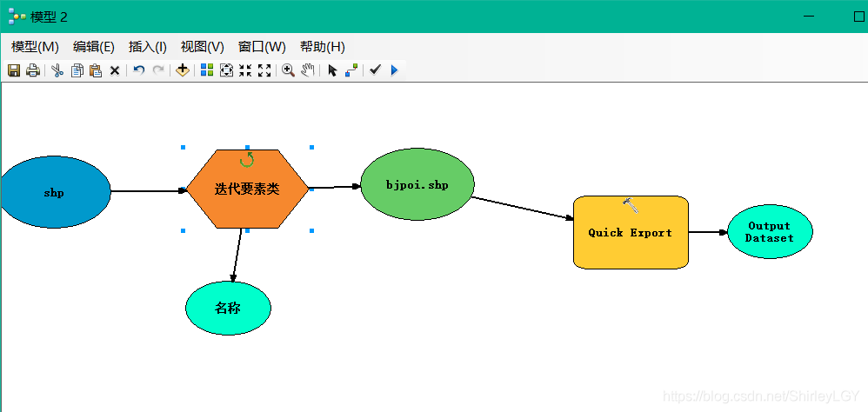Run the model with the blue play icon

[394, 70]
